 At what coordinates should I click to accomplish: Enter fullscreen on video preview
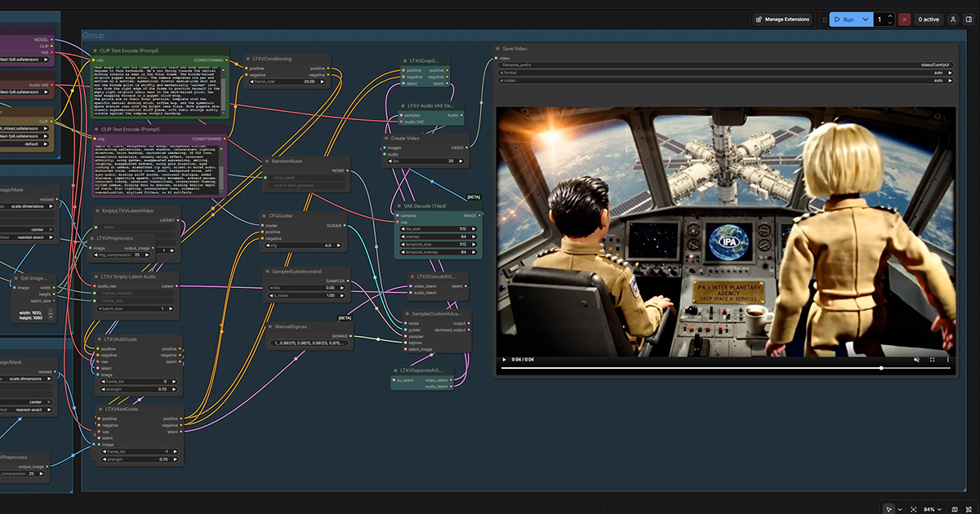[x=933, y=360]
